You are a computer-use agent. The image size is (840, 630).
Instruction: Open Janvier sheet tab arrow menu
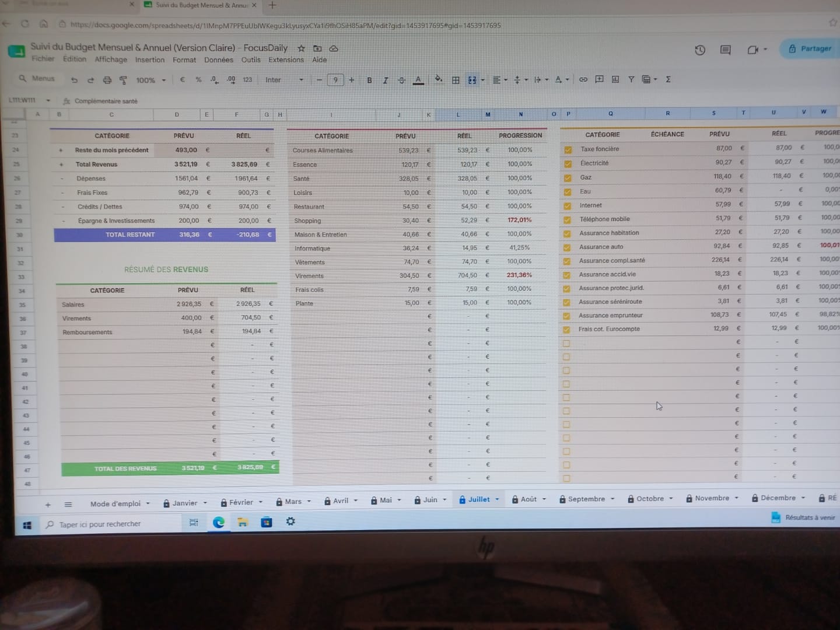point(205,503)
